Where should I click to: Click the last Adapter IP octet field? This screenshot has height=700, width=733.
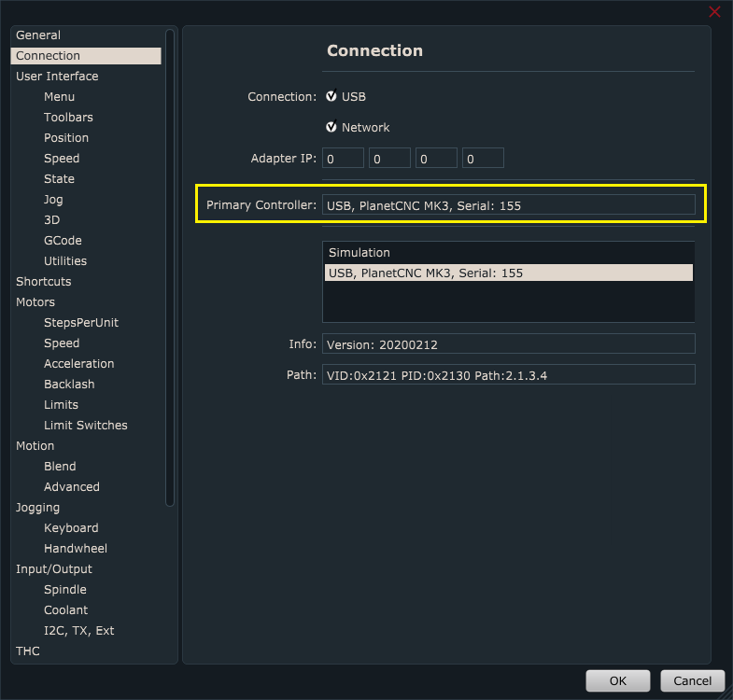[483, 159]
